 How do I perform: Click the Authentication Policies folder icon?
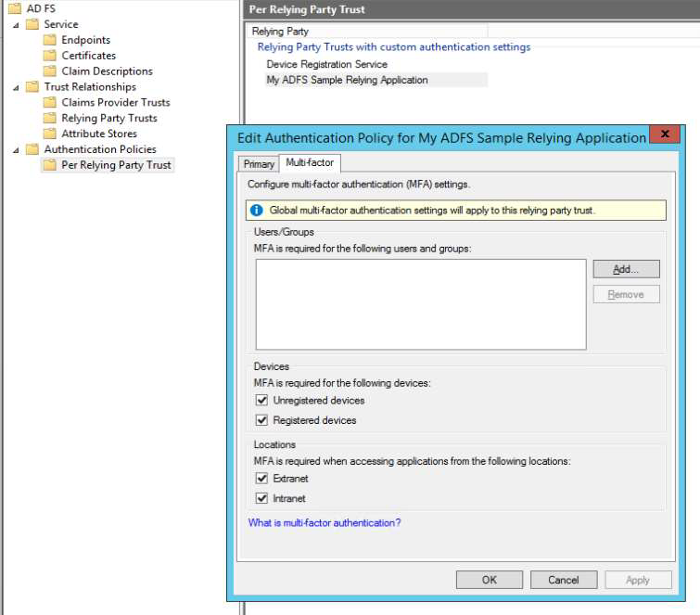[x=32, y=149]
